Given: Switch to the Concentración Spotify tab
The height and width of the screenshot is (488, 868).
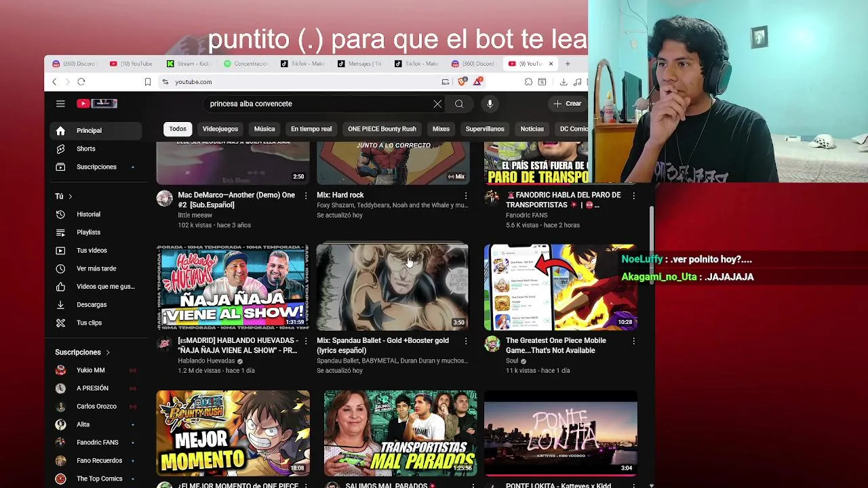Looking at the screenshot, I should [245, 64].
